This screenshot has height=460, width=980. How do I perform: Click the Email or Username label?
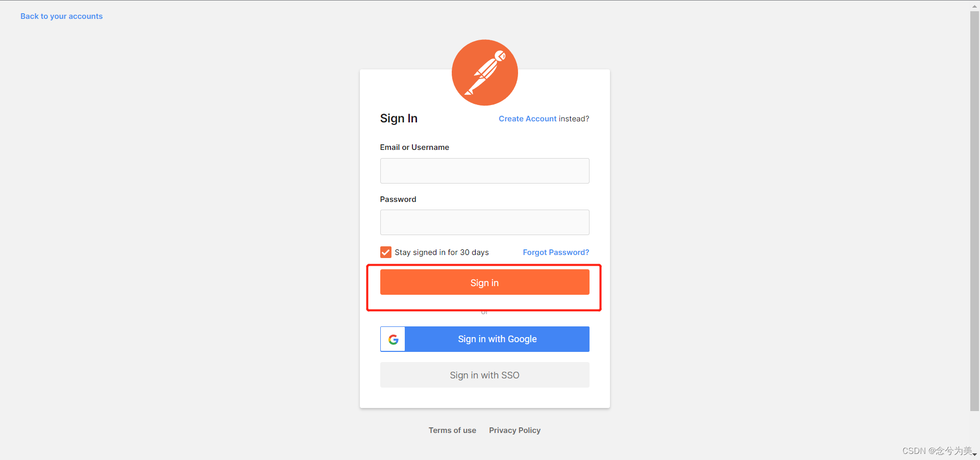pyautogui.click(x=414, y=147)
